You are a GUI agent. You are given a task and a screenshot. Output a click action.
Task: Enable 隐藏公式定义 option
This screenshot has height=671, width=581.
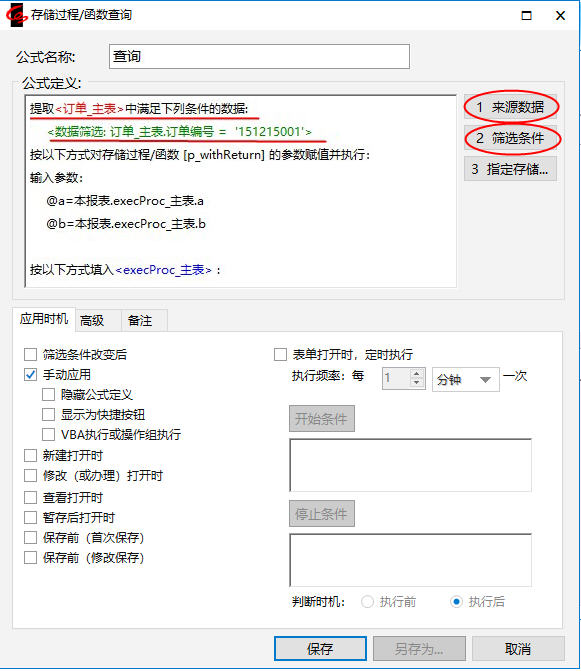(48, 395)
